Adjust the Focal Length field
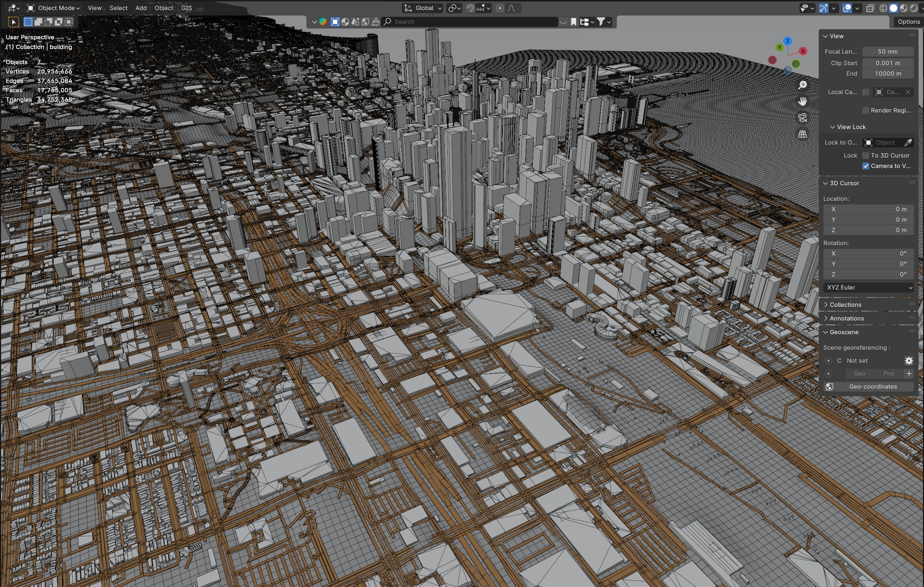This screenshot has width=924, height=587. coord(888,52)
